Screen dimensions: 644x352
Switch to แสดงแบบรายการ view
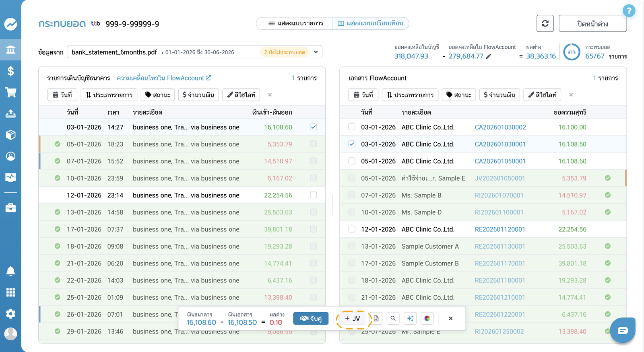point(295,23)
